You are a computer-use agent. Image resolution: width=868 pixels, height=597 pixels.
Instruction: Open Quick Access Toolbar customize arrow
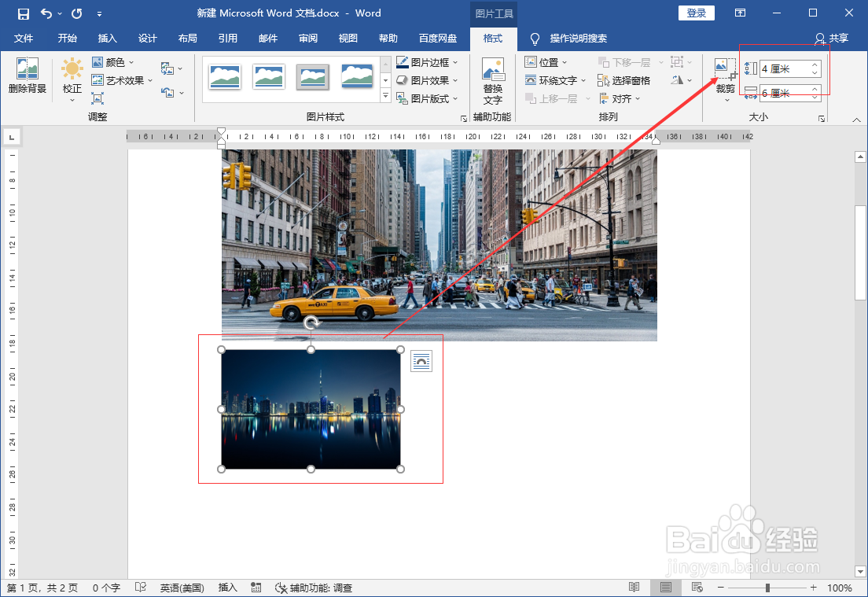pyautogui.click(x=99, y=14)
